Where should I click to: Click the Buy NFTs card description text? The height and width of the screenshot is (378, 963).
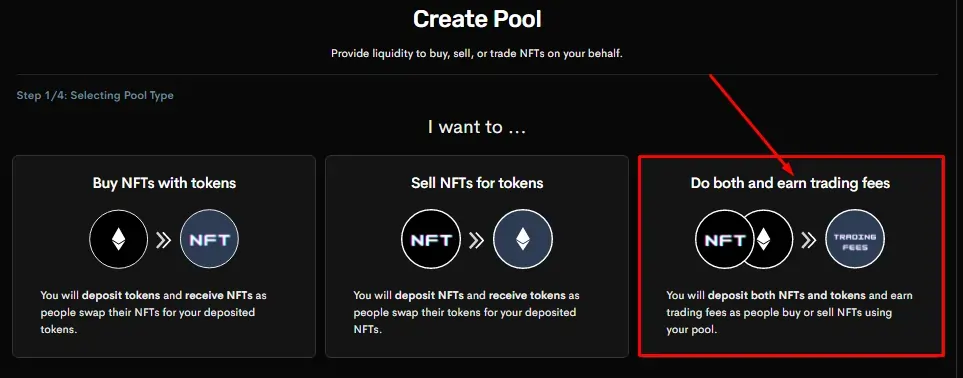pyautogui.click(x=154, y=312)
